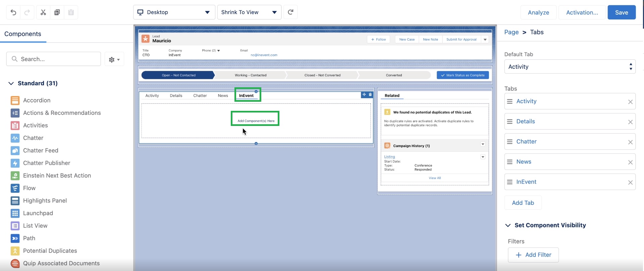Select the Path component icon

pyautogui.click(x=15, y=238)
